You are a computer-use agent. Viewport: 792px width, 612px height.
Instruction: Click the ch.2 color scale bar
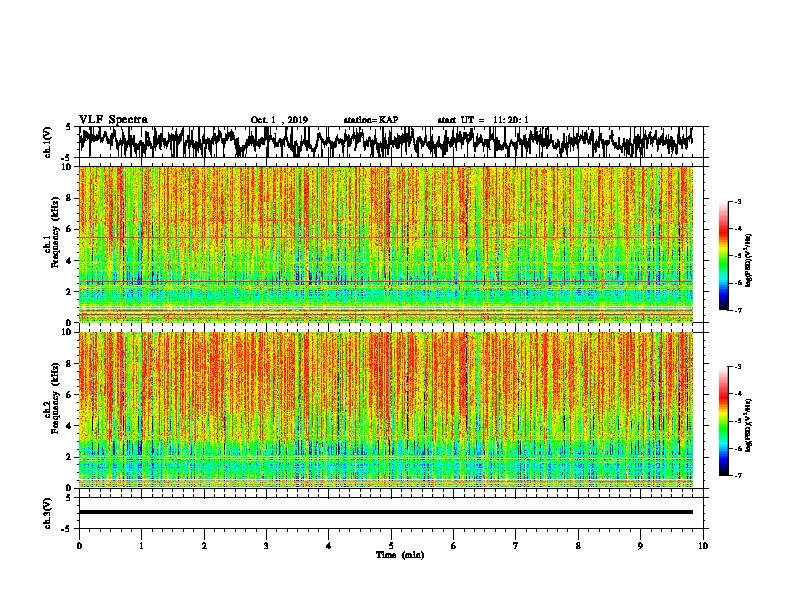(x=724, y=421)
